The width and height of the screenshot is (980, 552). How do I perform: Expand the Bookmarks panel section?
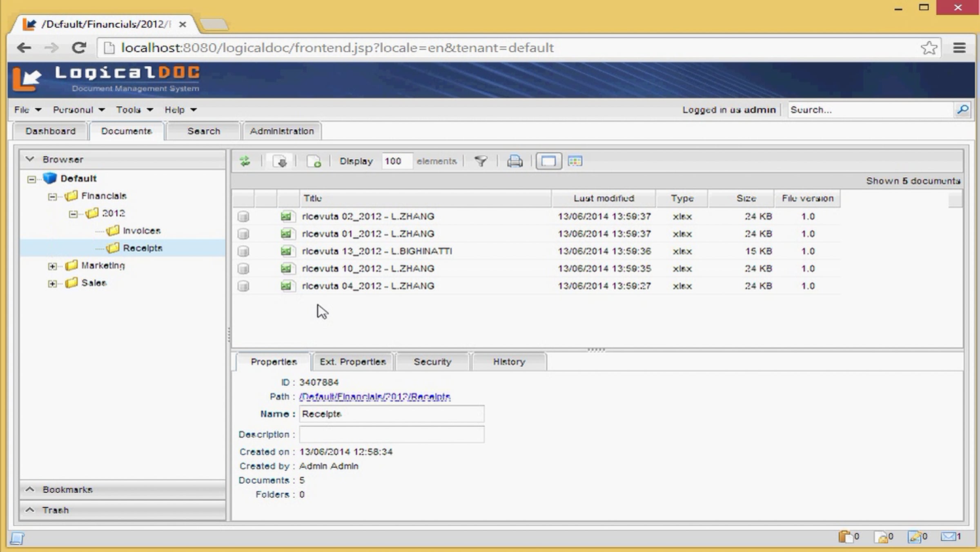click(67, 489)
